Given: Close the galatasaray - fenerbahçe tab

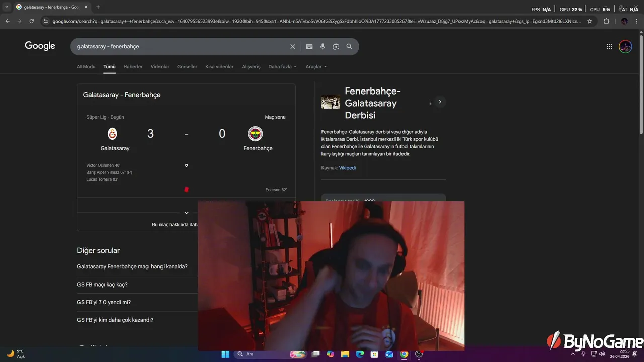Looking at the screenshot, I should click(86, 7).
